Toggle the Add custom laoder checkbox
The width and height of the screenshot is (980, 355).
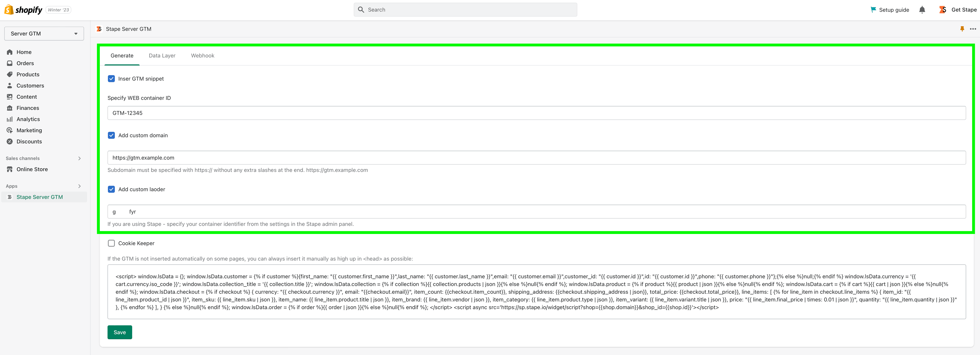point(112,189)
